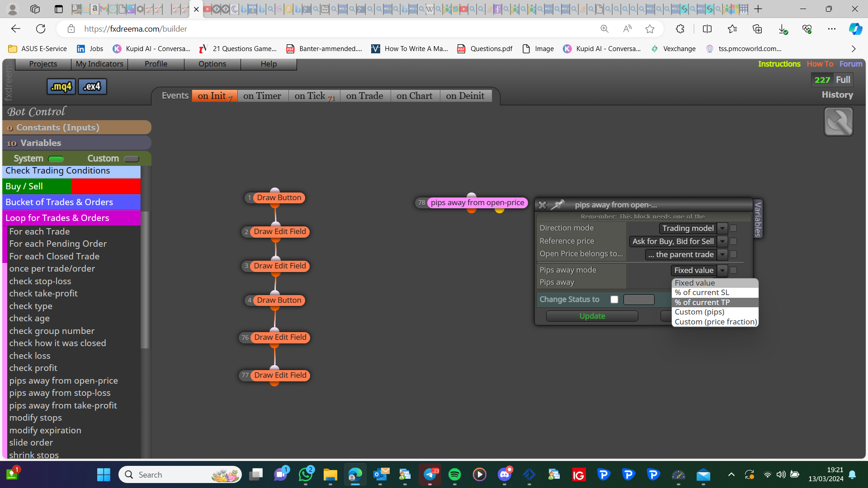Open Outlook from the taskbar

coord(381,474)
